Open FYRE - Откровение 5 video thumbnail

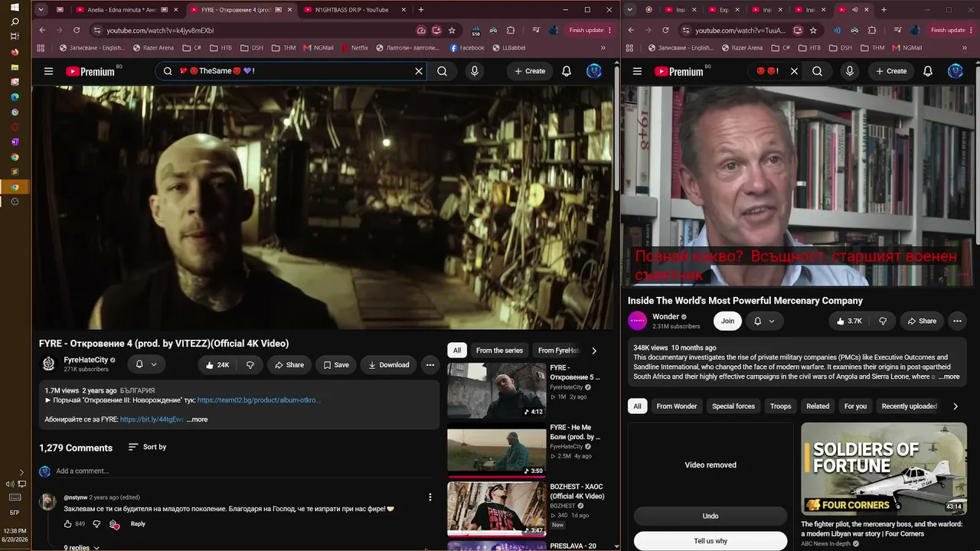(x=497, y=390)
